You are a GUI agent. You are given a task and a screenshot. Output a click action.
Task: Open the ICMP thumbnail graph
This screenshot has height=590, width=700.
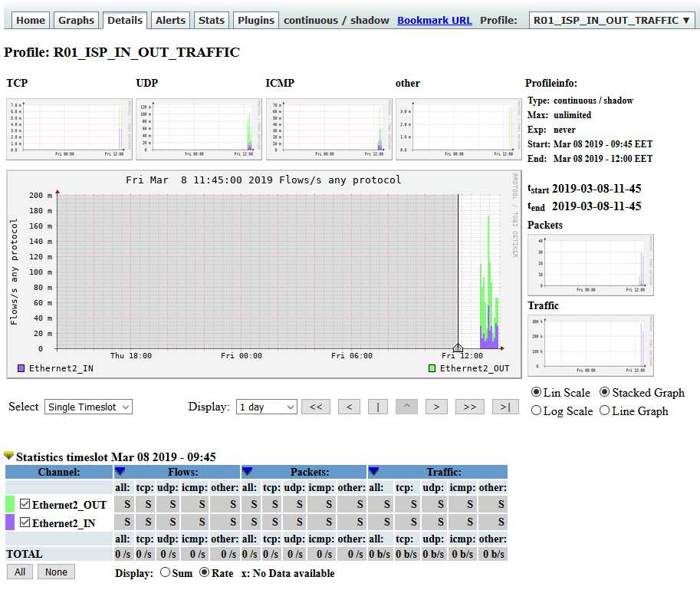(329, 129)
